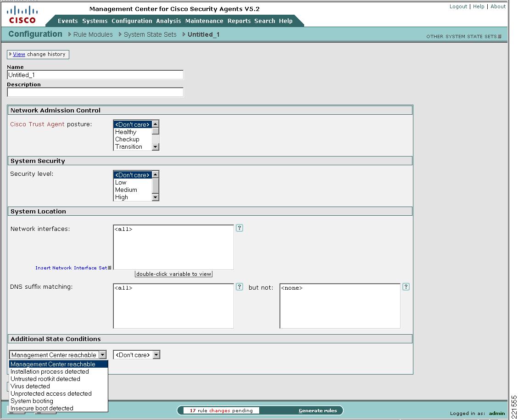Select Healthy in posture list
The height and width of the screenshot is (420, 518).
tap(133, 132)
